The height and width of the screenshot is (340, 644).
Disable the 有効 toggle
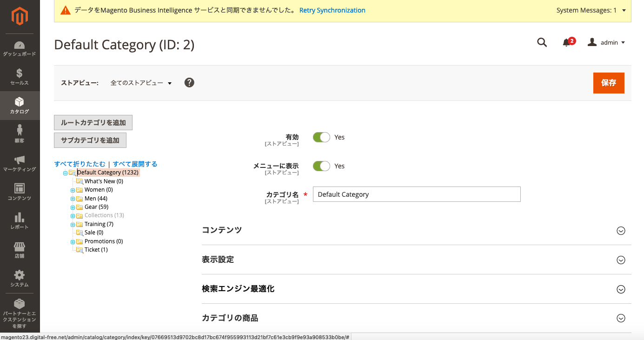(x=321, y=137)
